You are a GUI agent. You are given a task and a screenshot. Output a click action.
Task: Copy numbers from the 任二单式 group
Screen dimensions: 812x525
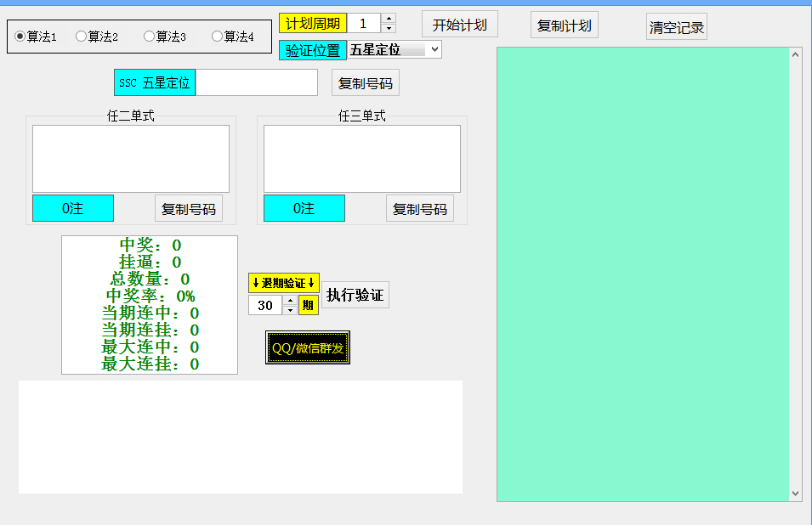coord(189,208)
